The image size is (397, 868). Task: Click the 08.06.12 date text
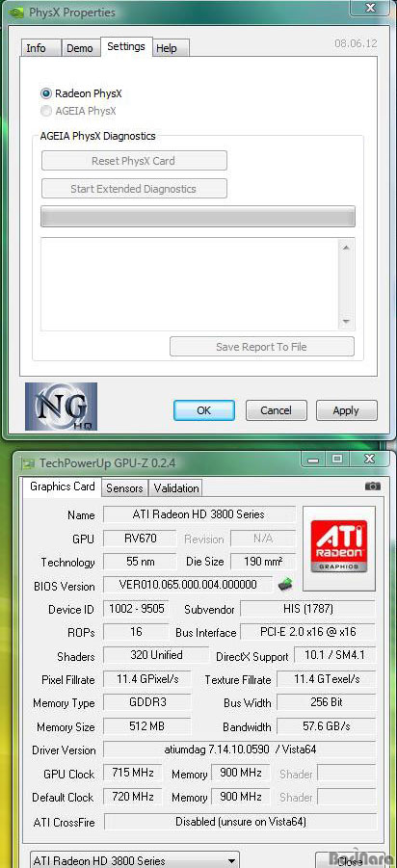pos(356,43)
